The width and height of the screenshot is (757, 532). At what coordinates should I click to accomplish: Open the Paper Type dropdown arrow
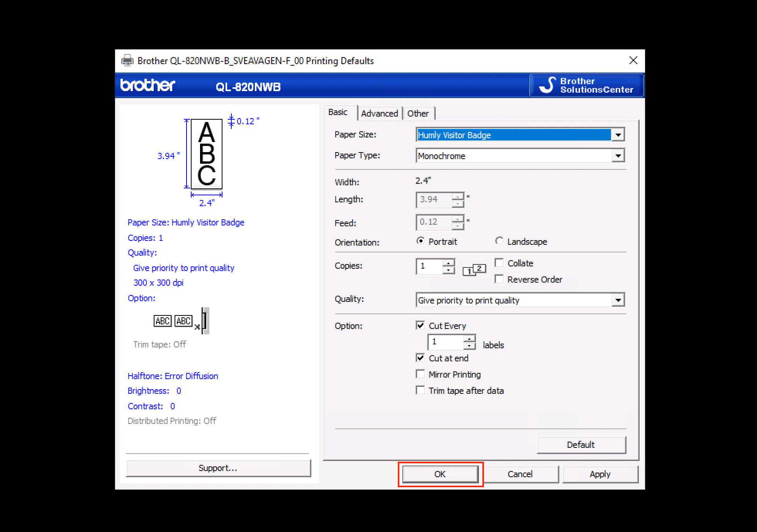tap(618, 156)
